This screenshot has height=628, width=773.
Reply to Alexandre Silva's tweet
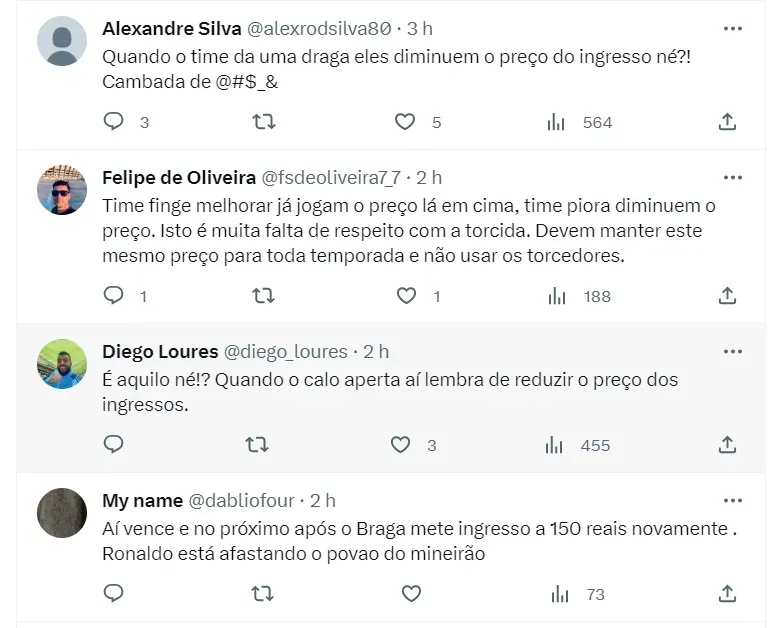(114, 122)
